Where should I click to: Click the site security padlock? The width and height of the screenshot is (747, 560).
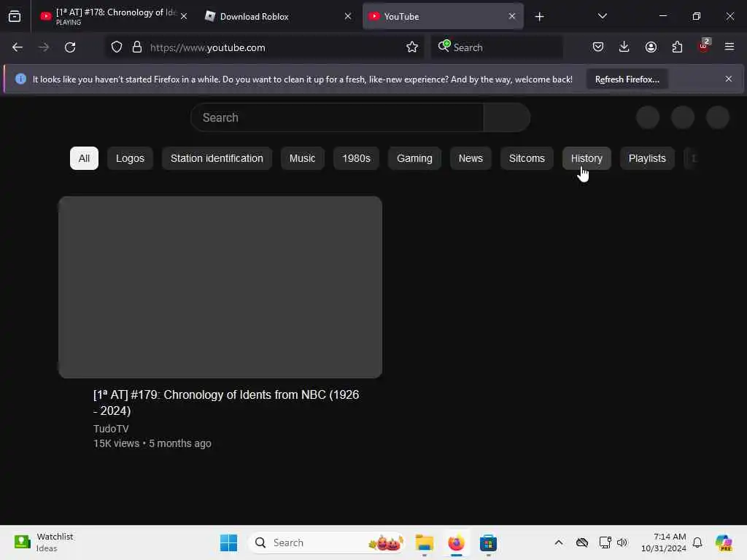click(x=137, y=47)
